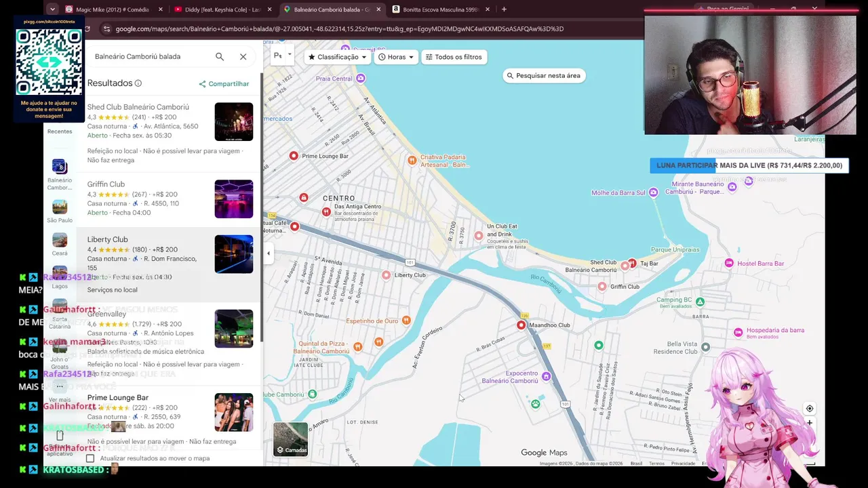Click the Liberty Club map pin
This screenshot has height=488, width=868.
[x=387, y=275]
